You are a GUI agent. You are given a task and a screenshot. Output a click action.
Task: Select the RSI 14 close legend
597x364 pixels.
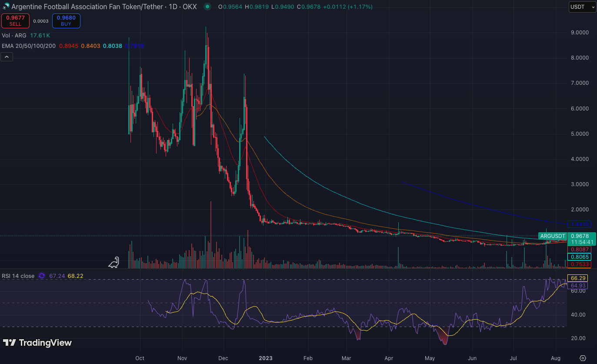(x=18, y=276)
